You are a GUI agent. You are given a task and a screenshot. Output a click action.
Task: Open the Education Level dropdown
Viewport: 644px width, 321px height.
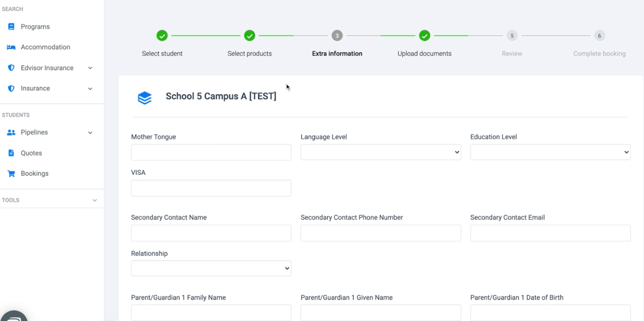[x=550, y=152]
